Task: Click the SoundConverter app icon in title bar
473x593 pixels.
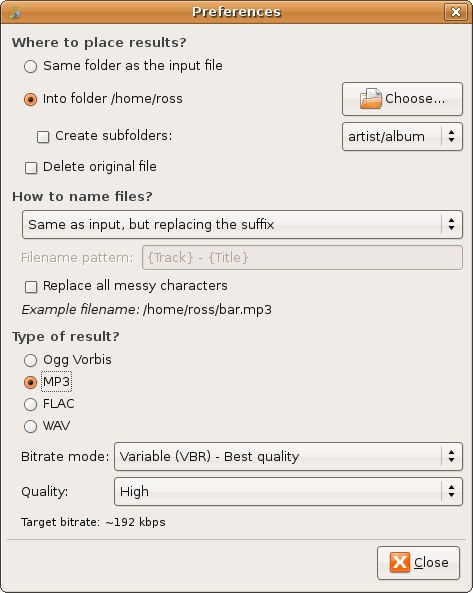Action: [15, 12]
